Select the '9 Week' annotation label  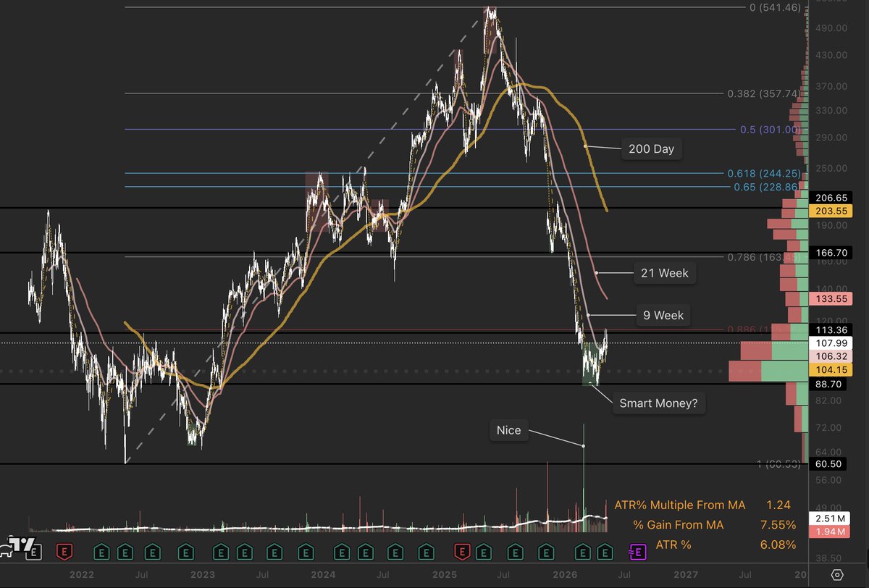pyautogui.click(x=663, y=316)
